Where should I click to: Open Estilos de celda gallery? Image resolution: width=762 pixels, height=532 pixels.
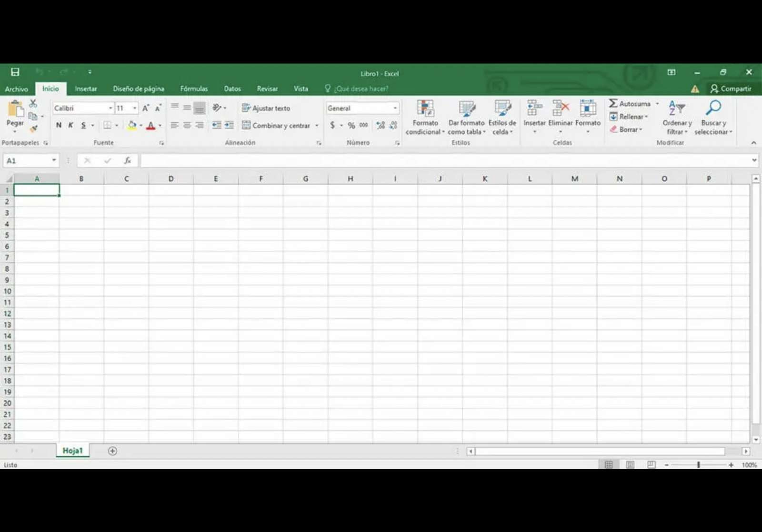[x=502, y=118]
